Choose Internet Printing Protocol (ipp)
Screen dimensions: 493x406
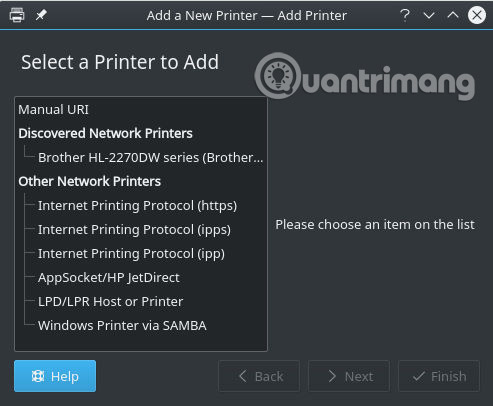131,254
